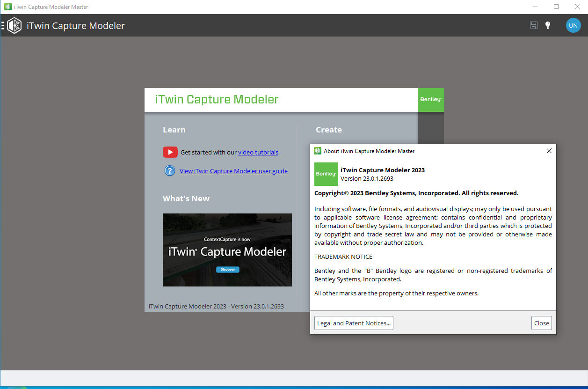Close the About dialog with the X
The width and height of the screenshot is (588, 389).
[549, 151]
